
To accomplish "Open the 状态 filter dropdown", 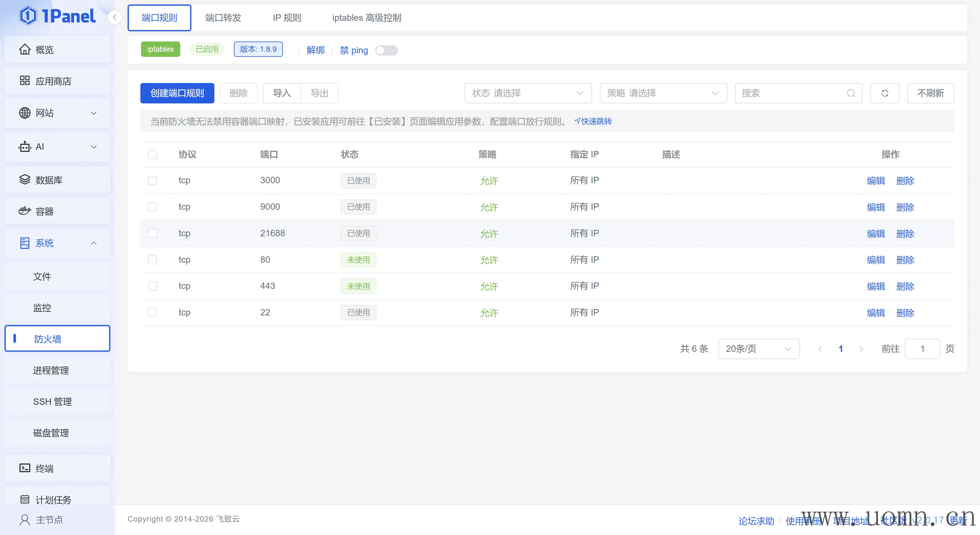I will 528,93.
